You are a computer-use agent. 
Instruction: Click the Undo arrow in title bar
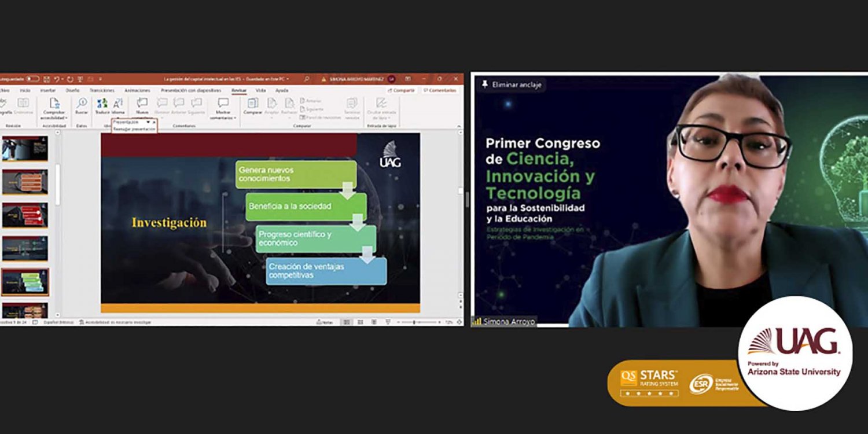click(57, 79)
